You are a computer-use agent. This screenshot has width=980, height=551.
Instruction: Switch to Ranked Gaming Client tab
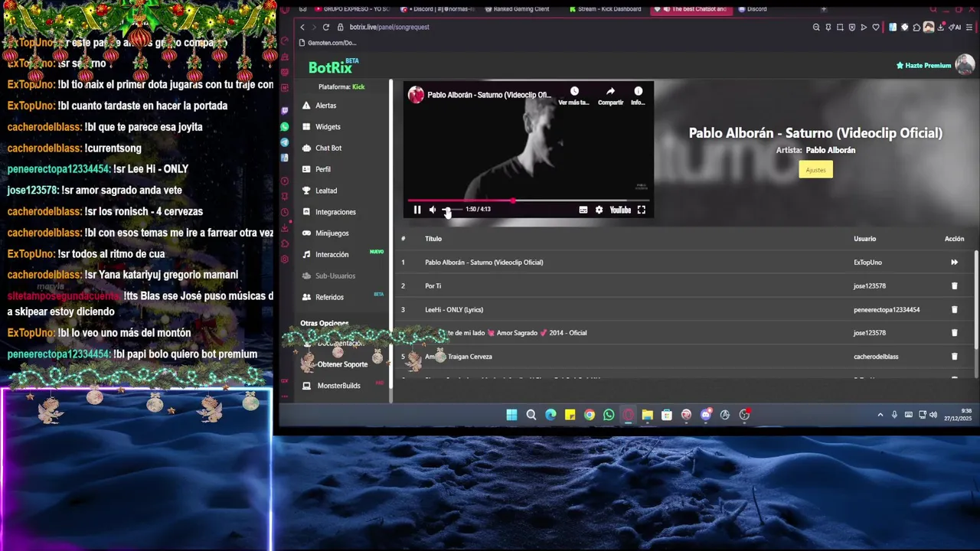click(x=517, y=9)
